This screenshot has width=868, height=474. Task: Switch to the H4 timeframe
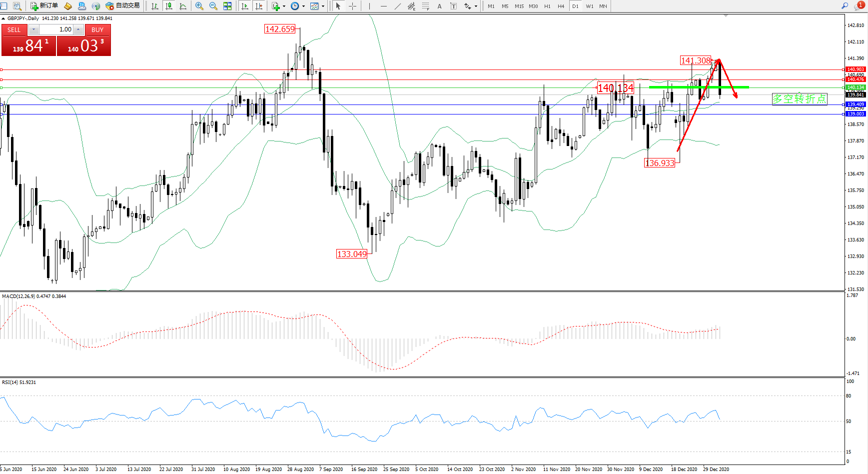[x=561, y=6]
